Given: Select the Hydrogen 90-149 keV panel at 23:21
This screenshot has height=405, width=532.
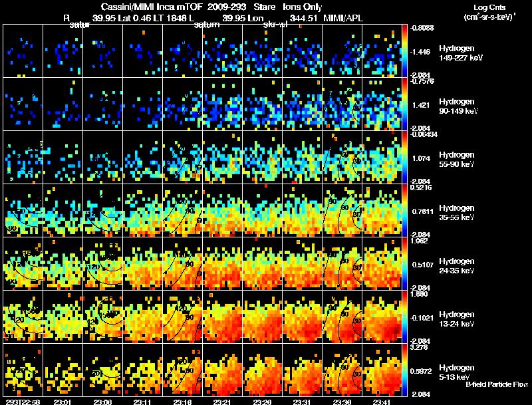Looking at the screenshot, I should coord(222,104).
